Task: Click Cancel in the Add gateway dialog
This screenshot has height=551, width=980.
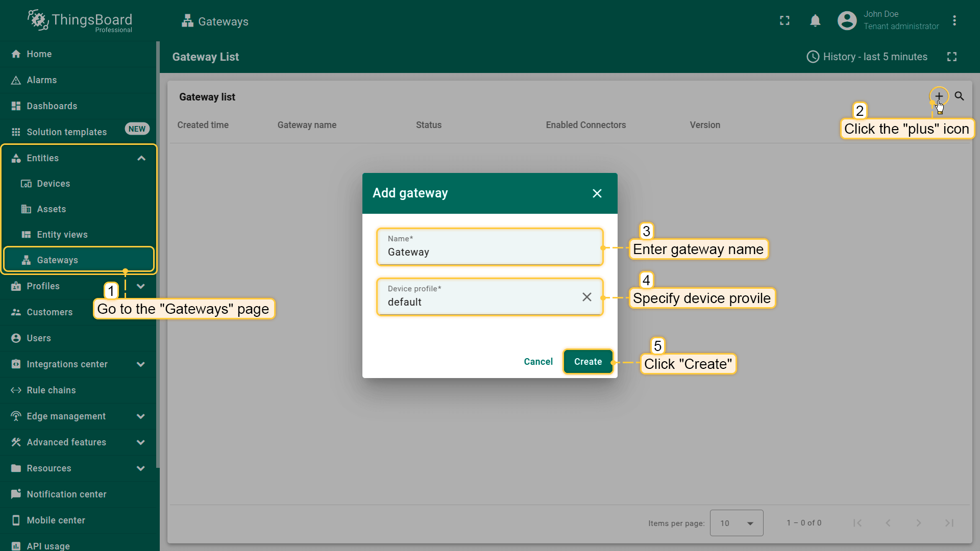Action: coord(538,362)
